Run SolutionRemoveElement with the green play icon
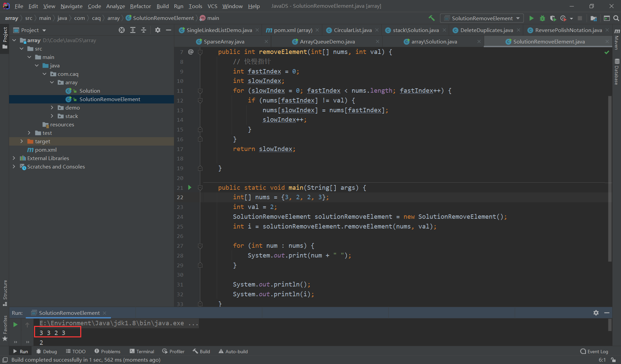621x364 pixels. [x=531, y=18]
